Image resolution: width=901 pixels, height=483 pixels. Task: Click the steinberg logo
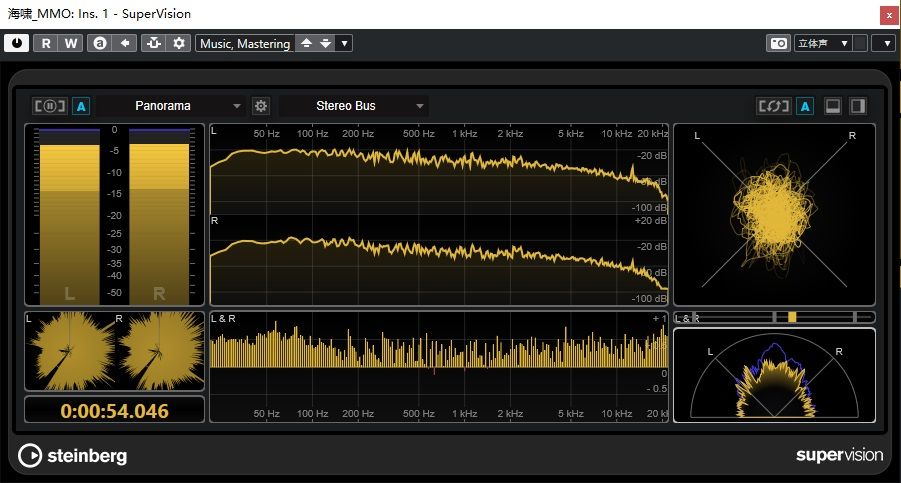pos(72,456)
